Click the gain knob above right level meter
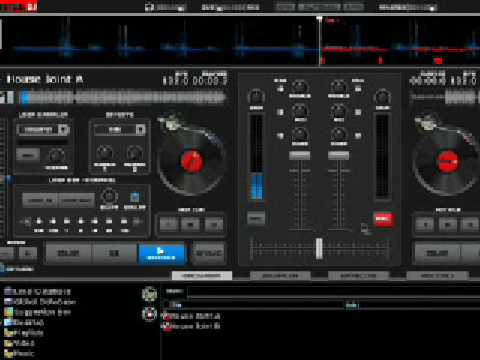The width and height of the screenshot is (480, 360). [382, 97]
